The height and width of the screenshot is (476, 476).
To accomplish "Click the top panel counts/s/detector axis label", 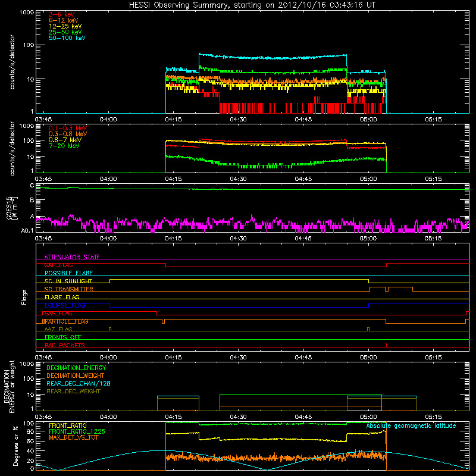I will (x=12, y=62).
